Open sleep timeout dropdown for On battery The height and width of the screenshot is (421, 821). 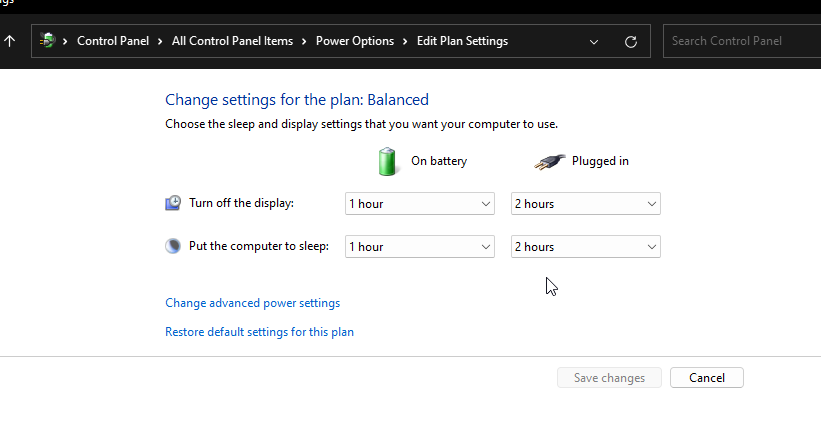420,247
